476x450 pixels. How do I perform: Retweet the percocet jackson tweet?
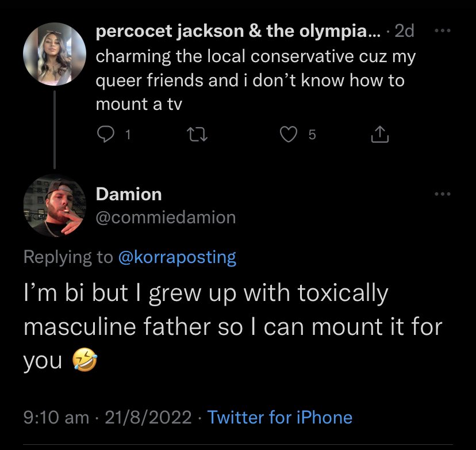coord(197,135)
